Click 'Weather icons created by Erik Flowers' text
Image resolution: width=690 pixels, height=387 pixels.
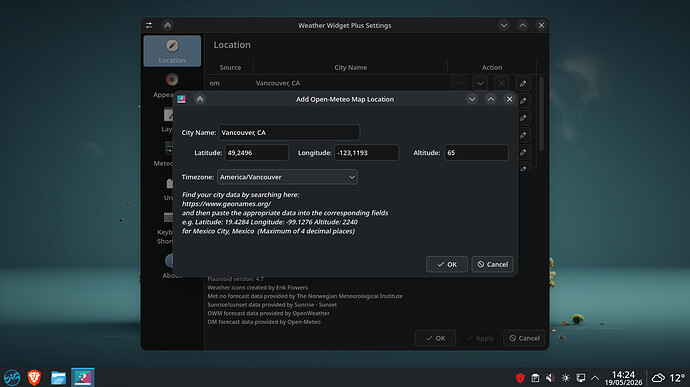[257, 287]
